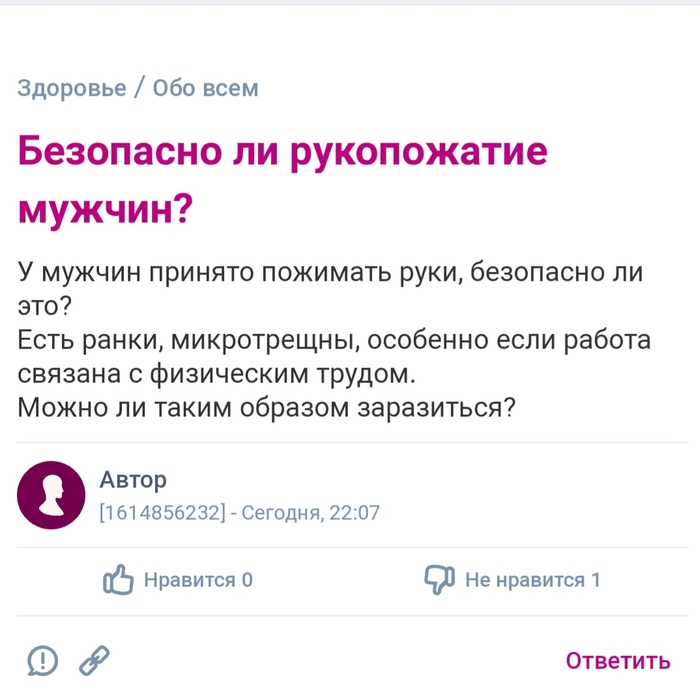
Task: Click the thumbs-up like icon
Action: pos(118,579)
